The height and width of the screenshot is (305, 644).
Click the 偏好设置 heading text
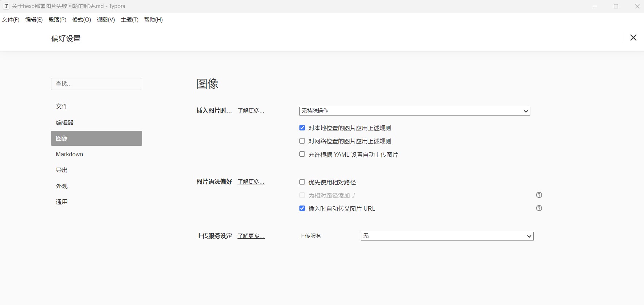(x=66, y=38)
